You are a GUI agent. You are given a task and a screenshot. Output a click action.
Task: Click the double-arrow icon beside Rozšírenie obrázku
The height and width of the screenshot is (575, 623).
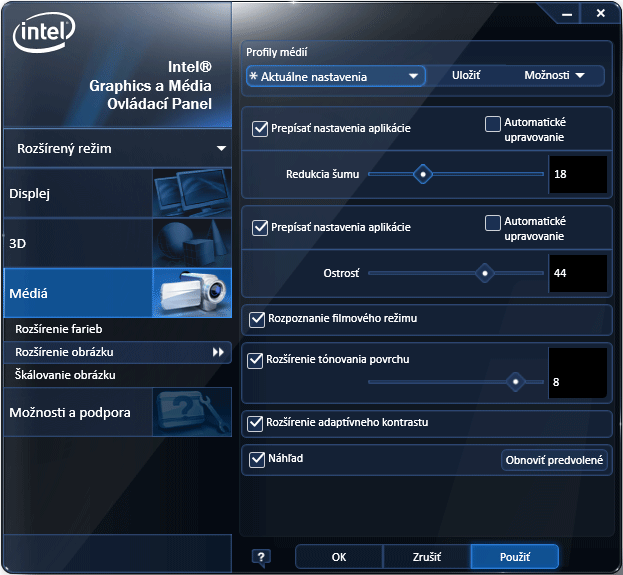[x=218, y=352]
